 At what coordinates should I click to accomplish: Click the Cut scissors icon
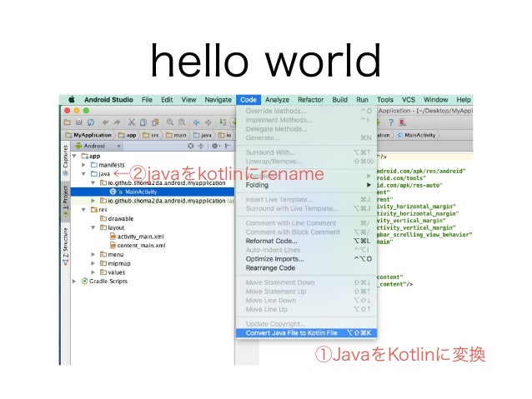[x=132, y=122]
